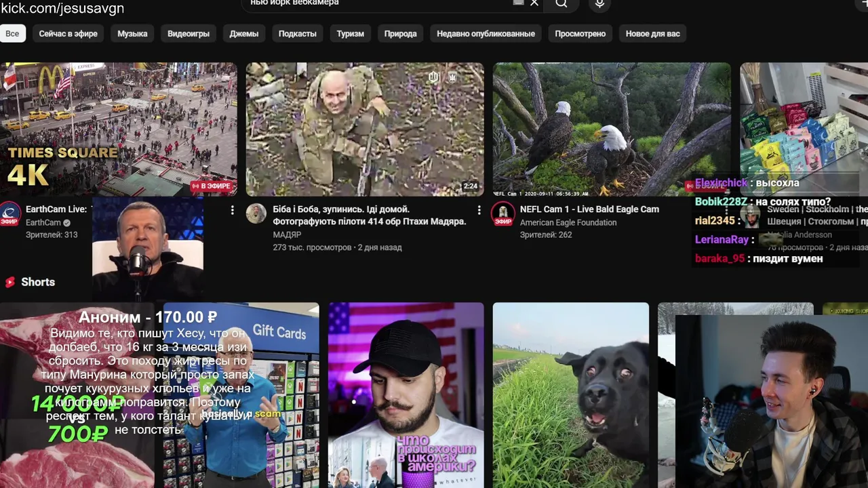Image resolution: width=868 pixels, height=488 pixels.
Task: Select the 'Сейчас в эфире' filter chip
Action: pos(68,34)
